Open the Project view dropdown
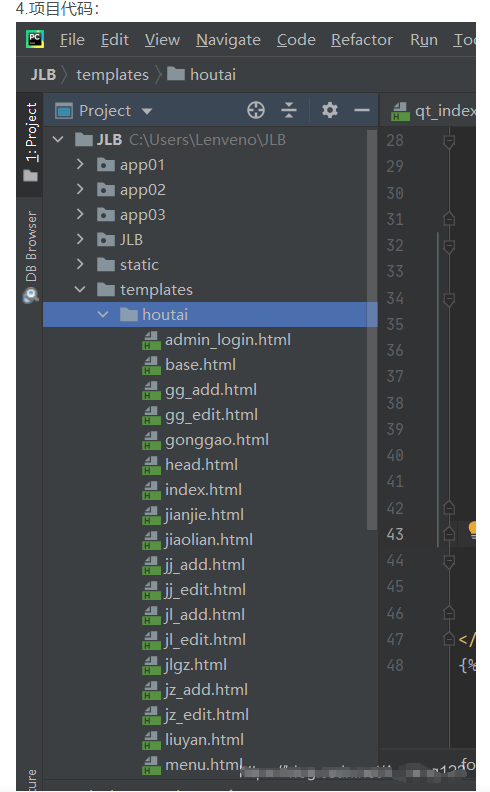The width and height of the screenshot is (490, 792). click(147, 111)
